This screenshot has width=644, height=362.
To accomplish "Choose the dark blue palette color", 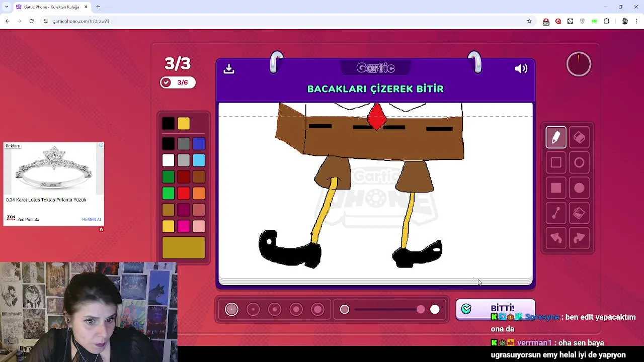I will pos(199,144).
